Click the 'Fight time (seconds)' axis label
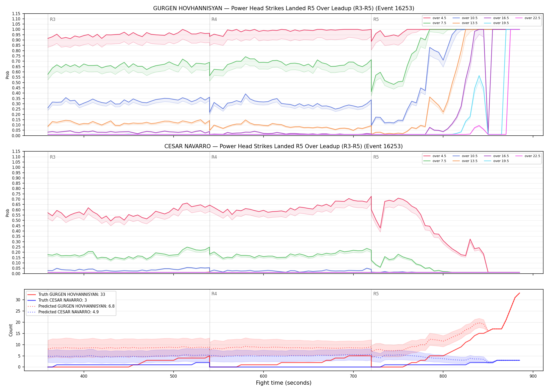Viewport: 549px width, 392px height. [x=284, y=383]
